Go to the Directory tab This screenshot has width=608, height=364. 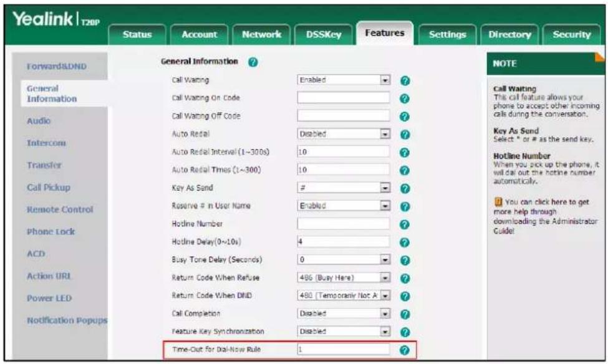coord(509,34)
